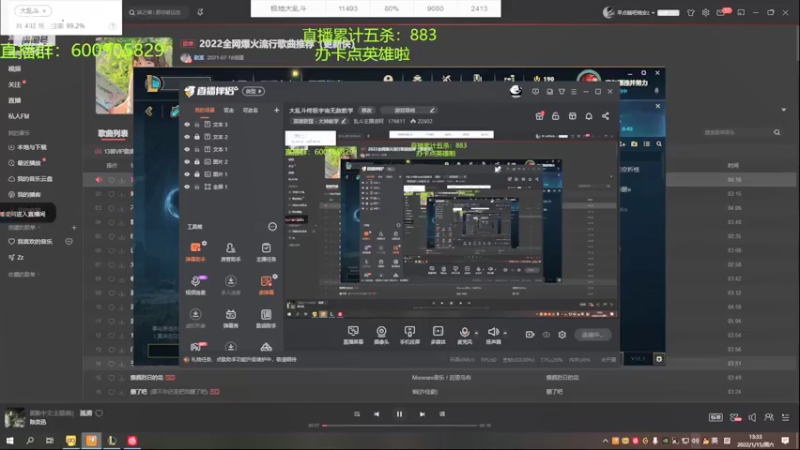
Task: Click the 连接中 start stream button
Action: point(592,335)
